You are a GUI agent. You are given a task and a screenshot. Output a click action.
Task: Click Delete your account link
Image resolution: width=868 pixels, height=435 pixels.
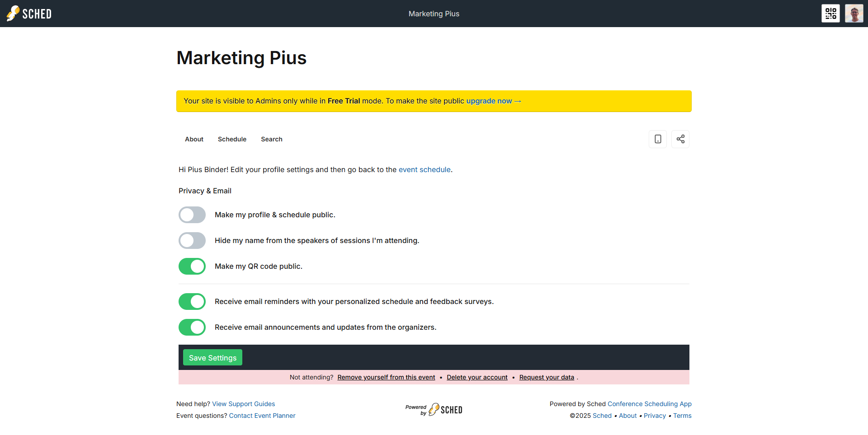coord(477,378)
